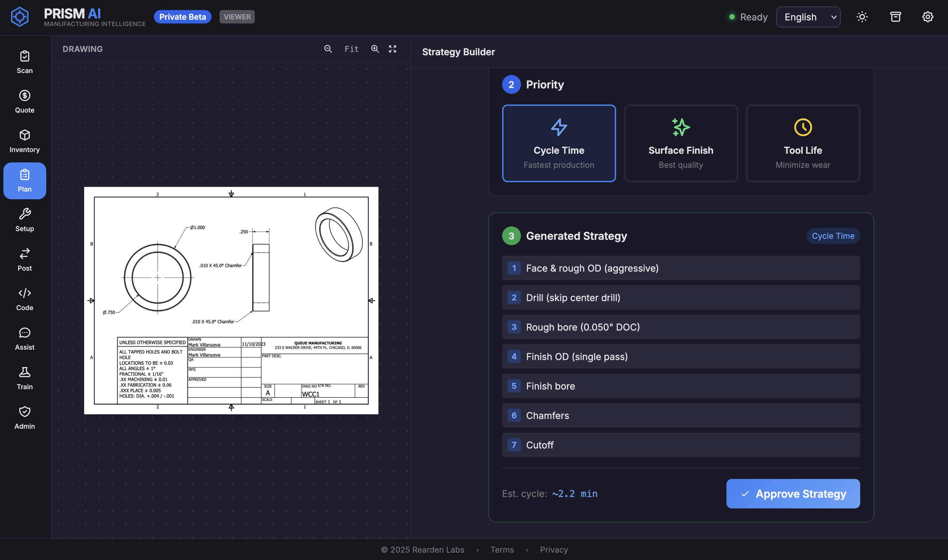Select the Rough bore strategy step

point(680,327)
